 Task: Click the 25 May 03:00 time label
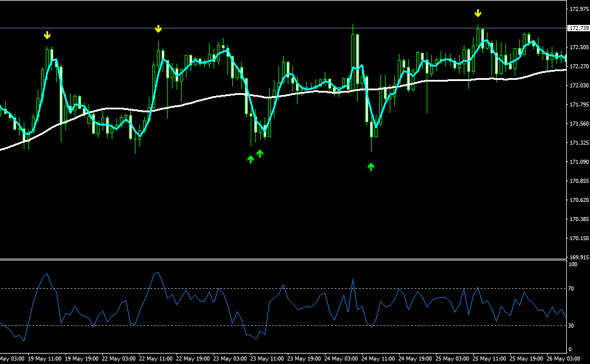tap(453, 359)
